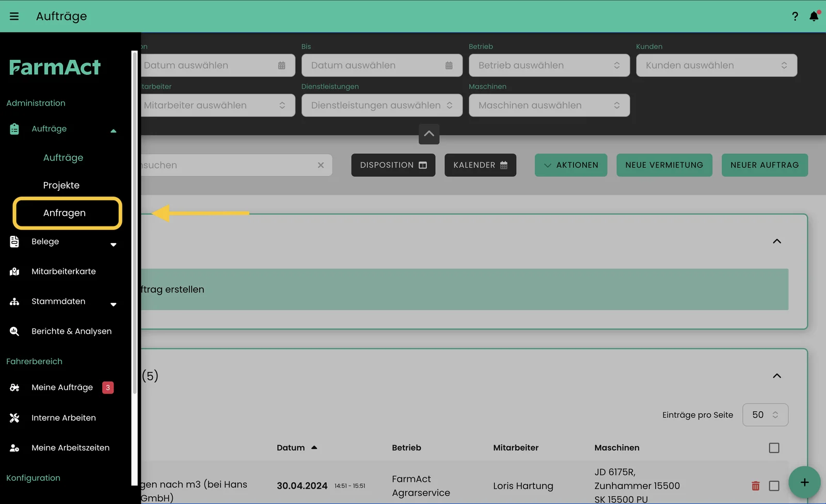Open the Aufträge submenu item

click(63, 158)
